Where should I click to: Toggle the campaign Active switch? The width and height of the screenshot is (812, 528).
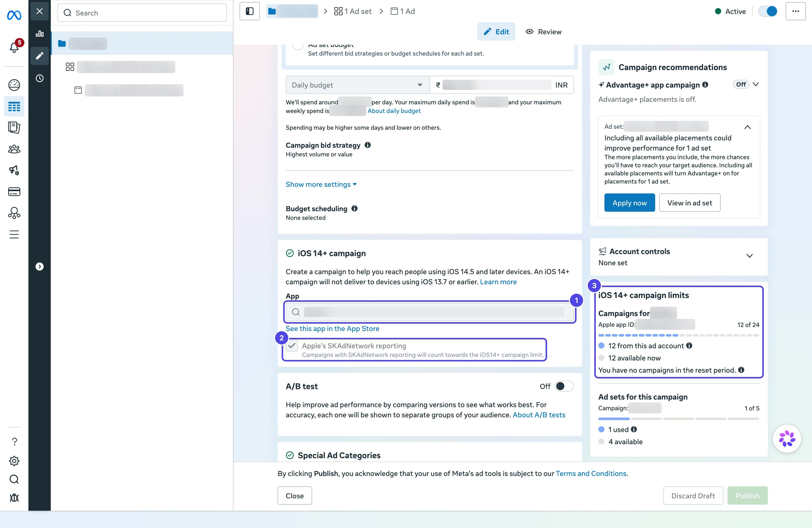tap(768, 11)
